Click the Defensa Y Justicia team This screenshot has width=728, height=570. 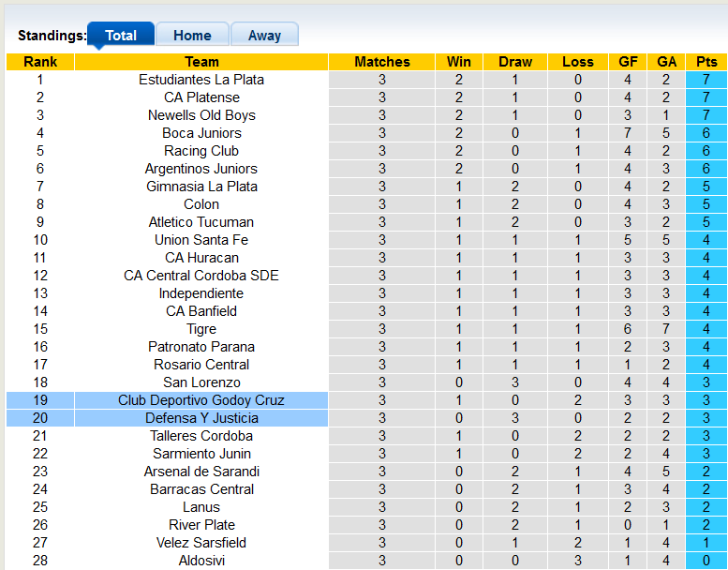[x=201, y=418]
